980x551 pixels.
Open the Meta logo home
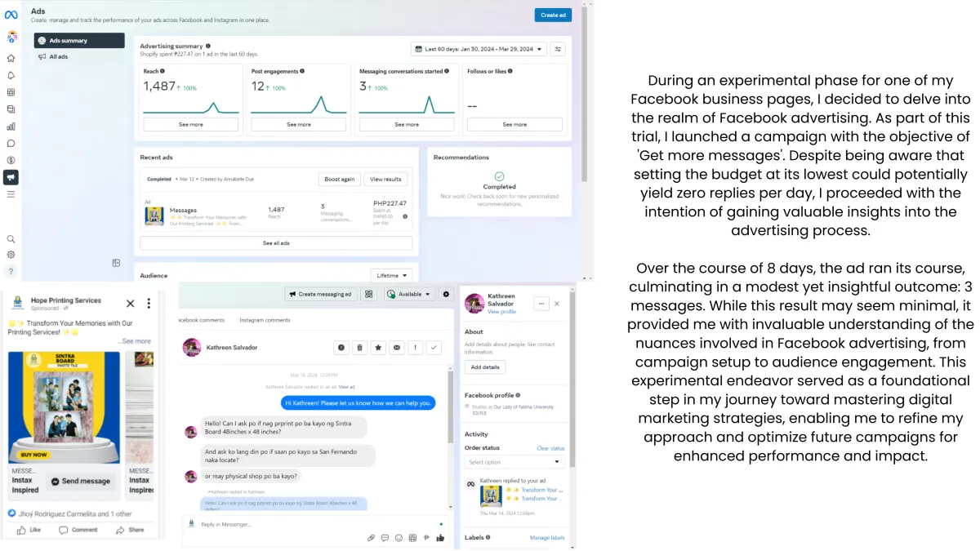point(11,15)
